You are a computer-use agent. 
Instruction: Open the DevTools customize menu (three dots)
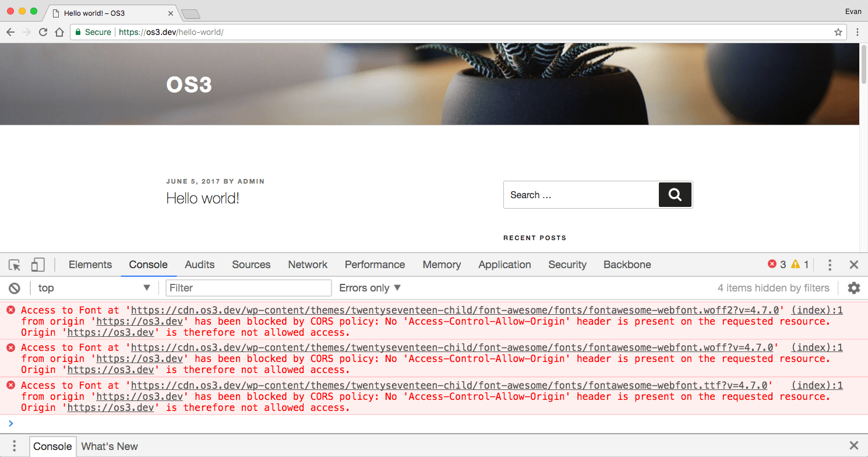[830, 265]
